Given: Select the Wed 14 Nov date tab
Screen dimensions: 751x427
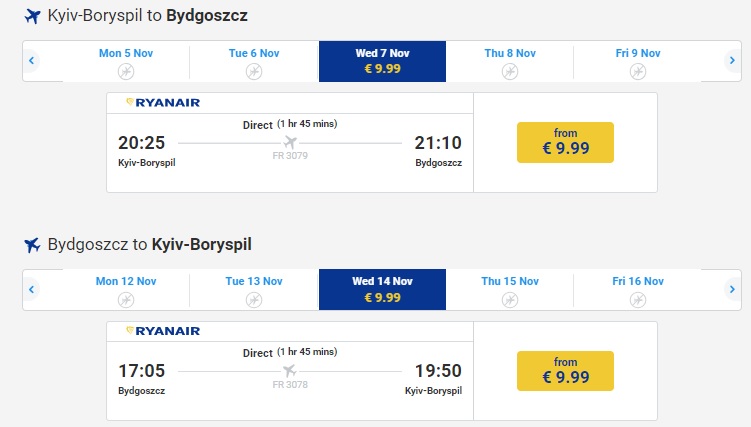Looking at the screenshot, I should pos(382,289).
